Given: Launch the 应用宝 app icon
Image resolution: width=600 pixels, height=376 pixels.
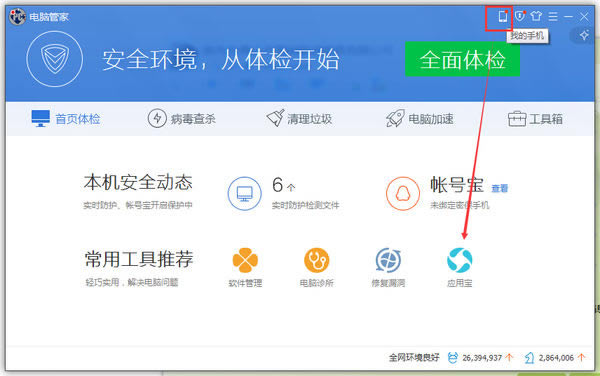Looking at the screenshot, I should click(460, 260).
